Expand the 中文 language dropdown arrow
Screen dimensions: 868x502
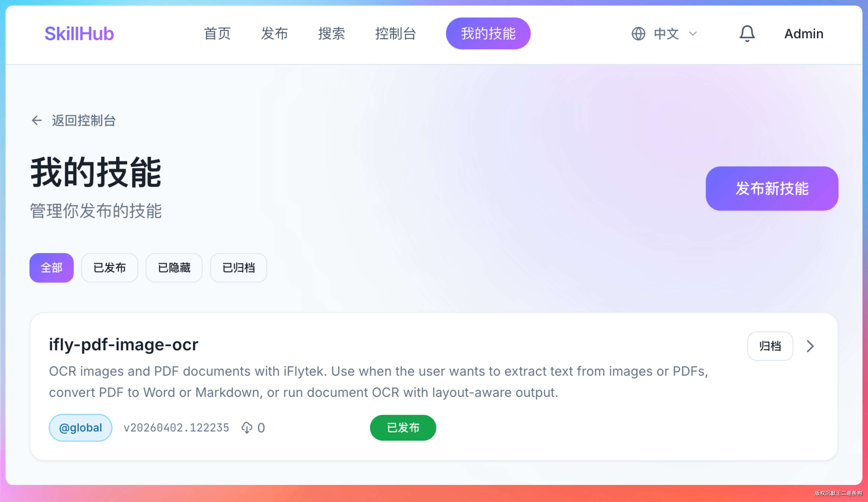pos(693,34)
